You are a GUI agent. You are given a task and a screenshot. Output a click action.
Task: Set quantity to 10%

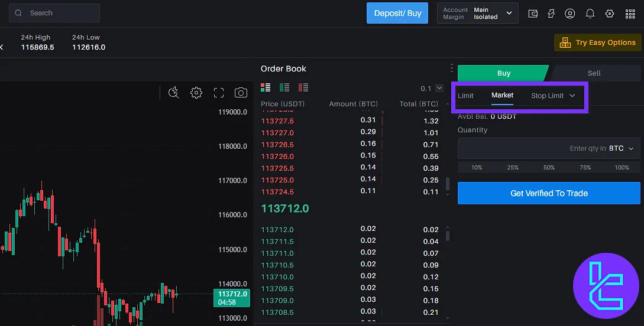point(477,167)
